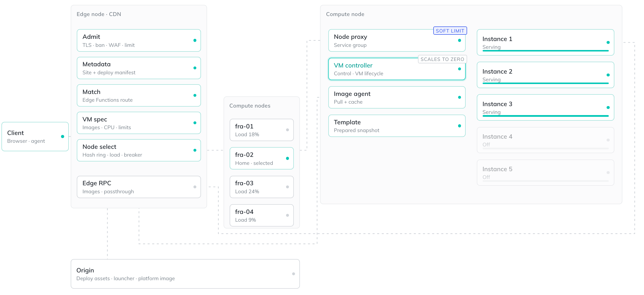Click the Match Edge Functions route card
Viewport: 644px width, 295px height.
pos(139,95)
